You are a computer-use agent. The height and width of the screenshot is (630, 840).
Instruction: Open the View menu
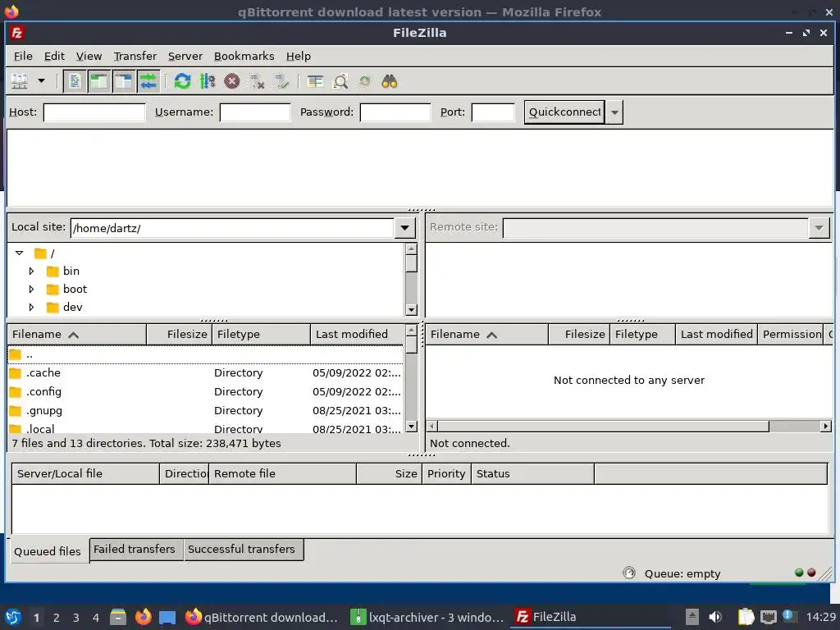coord(89,57)
